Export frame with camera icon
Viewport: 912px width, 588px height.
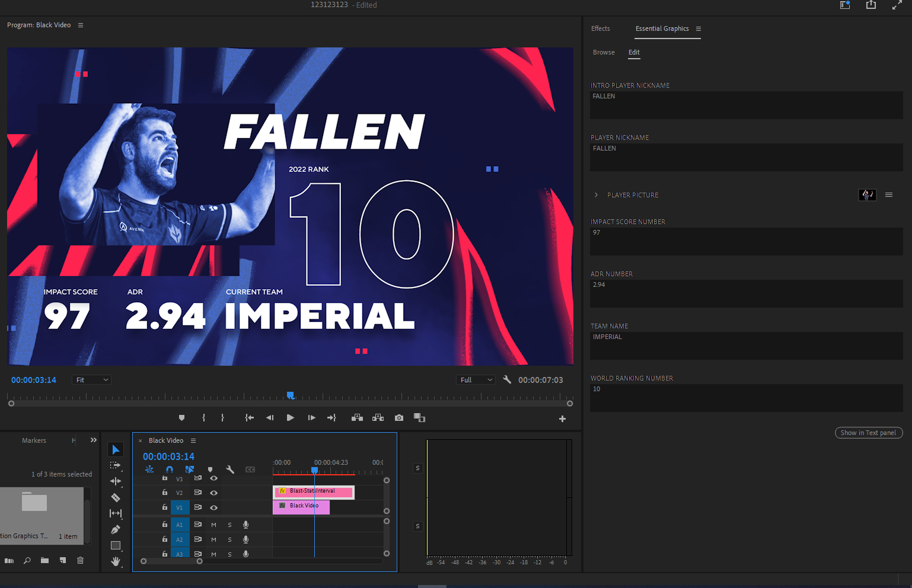click(x=399, y=418)
